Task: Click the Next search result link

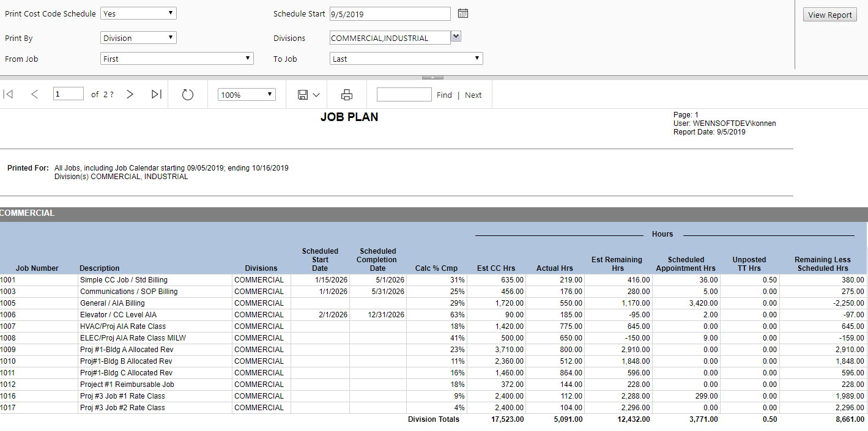Action: (x=473, y=95)
